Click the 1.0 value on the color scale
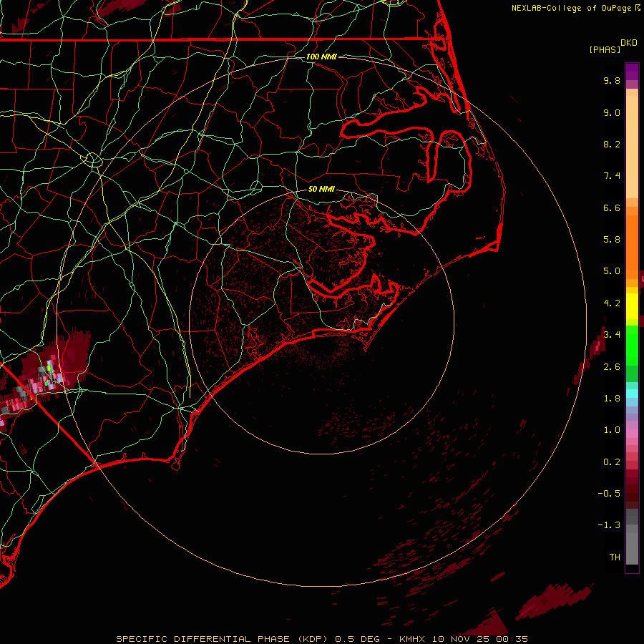Image resolution: width=644 pixels, height=644 pixels. pyautogui.click(x=612, y=430)
